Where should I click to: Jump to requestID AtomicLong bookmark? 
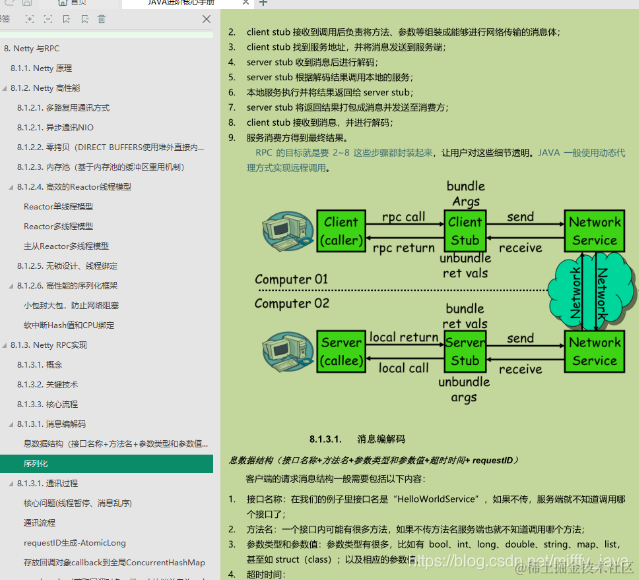pyautogui.click(x=75, y=543)
